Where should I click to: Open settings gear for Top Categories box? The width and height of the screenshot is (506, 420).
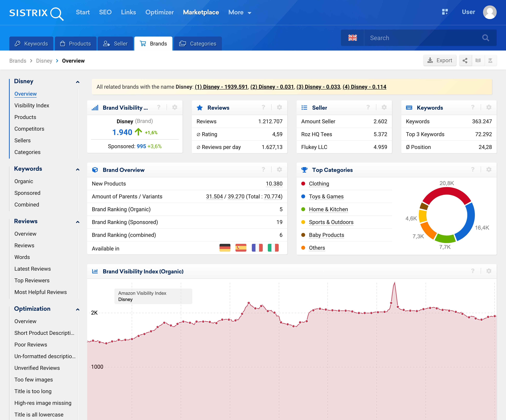(489, 169)
